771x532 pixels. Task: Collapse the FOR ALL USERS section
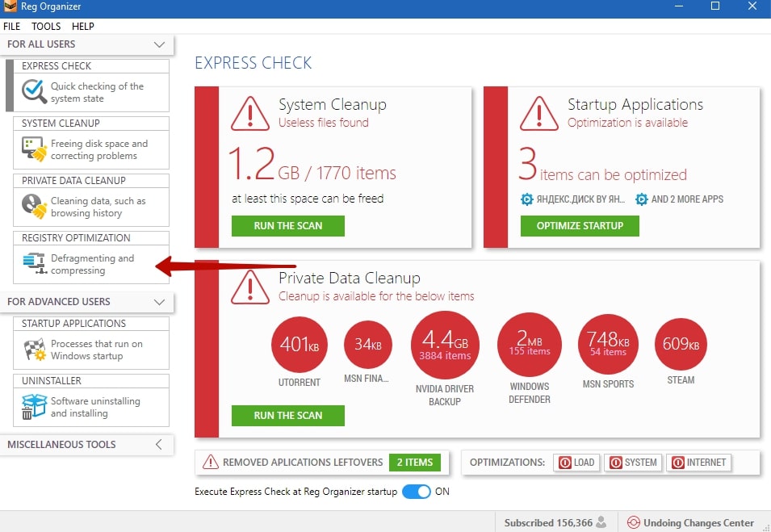pyautogui.click(x=159, y=44)
